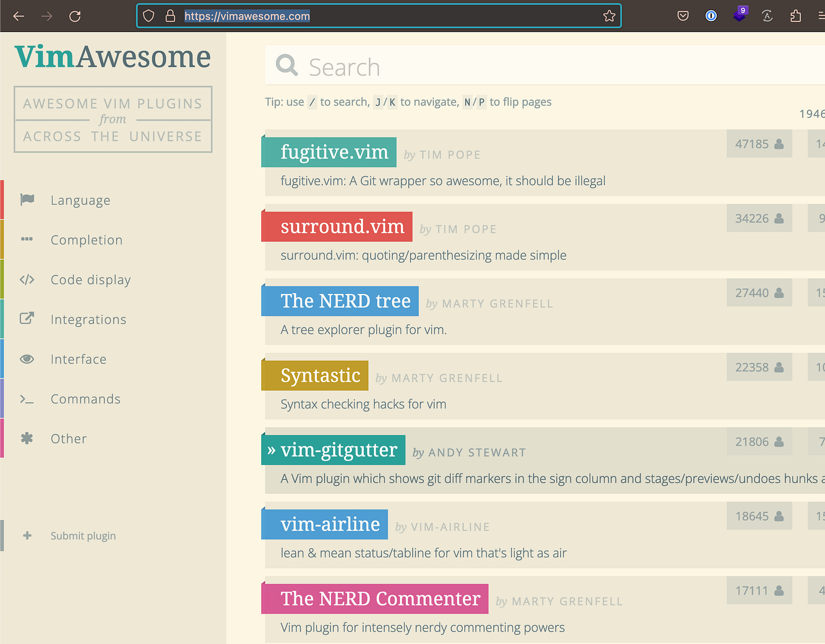Click the 'lean & mean status/tabline' description
Viewport: 825px width, 644px height.
coord(423,553)
